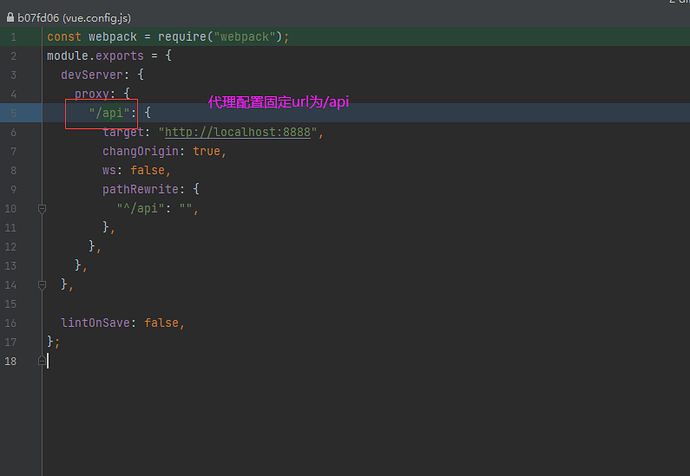Image resolution: width=690 pixels, height=476 pixels.
Task: Click line number 5 in the gutter
Action: tap(14, 113)
